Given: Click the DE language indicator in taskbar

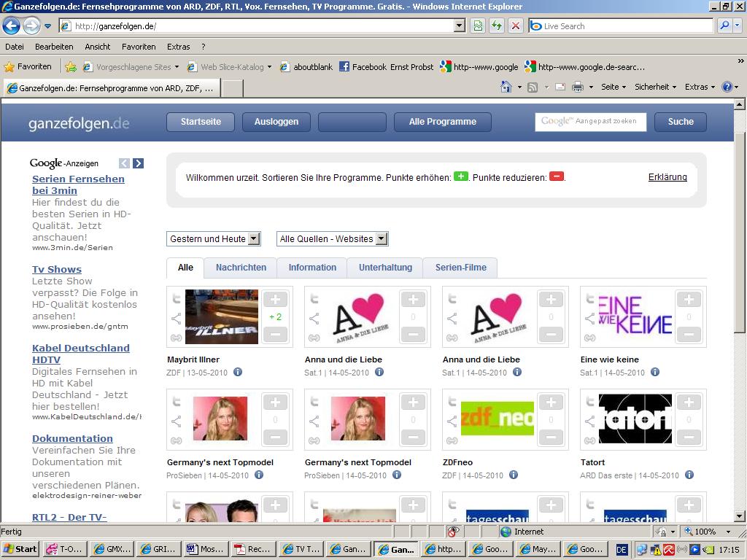Looking at the screenshot, I should 622,550.
